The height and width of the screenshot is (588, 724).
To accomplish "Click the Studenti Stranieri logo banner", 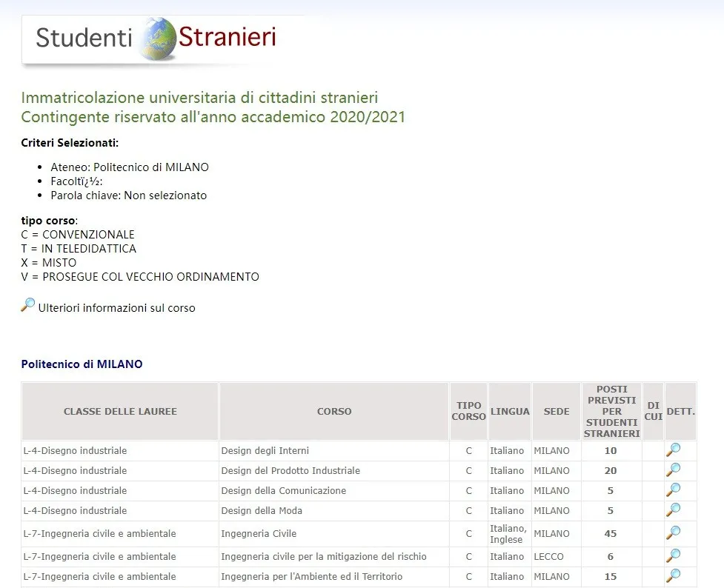I will (x=156, y=39).
